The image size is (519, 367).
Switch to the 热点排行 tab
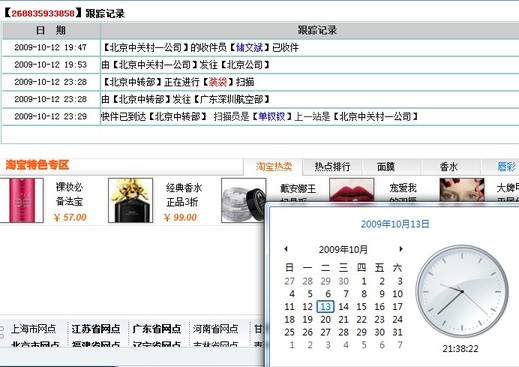[x=332, y=166]
